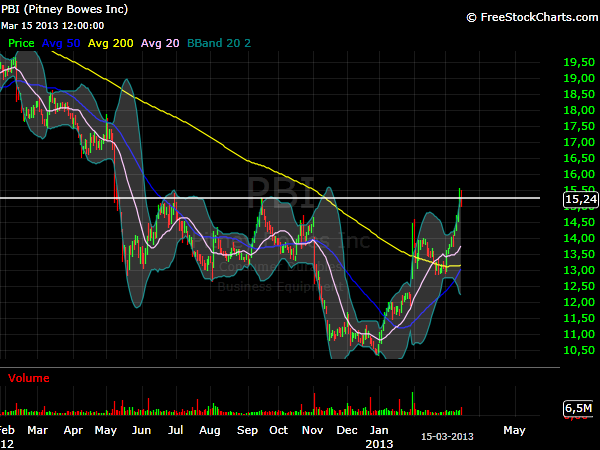Screen dimensions: 600x450
Task: Click the Mar month label on time axis
Action: tap(38, 430)
